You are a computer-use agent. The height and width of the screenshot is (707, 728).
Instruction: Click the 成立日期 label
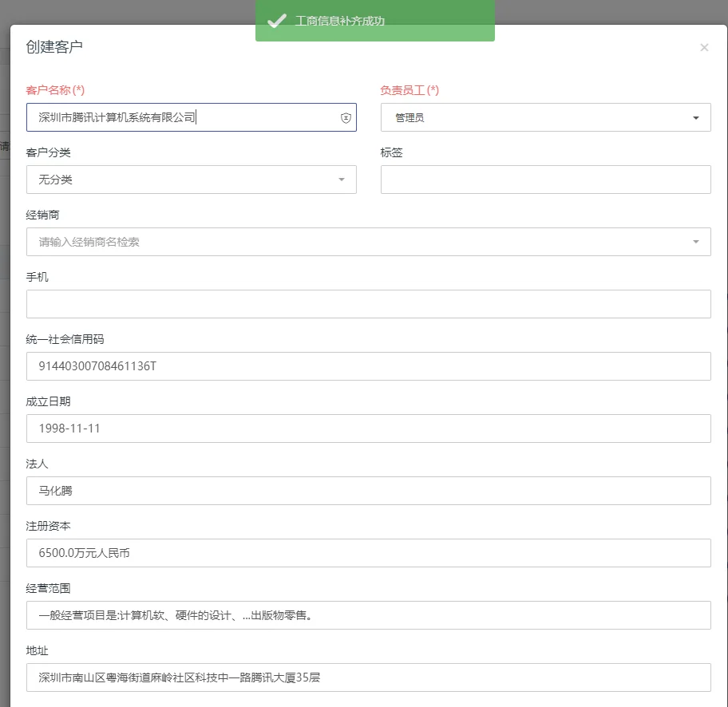pos(48,401)
